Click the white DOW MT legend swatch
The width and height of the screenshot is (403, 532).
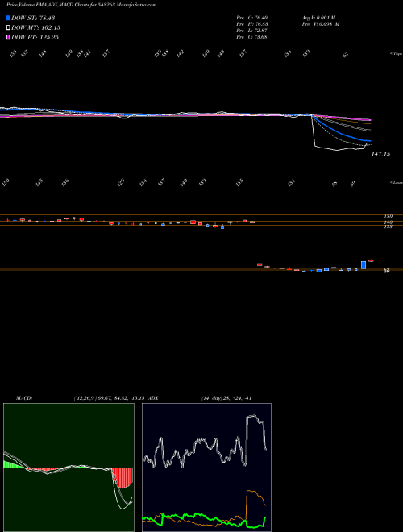pos(8,27)
